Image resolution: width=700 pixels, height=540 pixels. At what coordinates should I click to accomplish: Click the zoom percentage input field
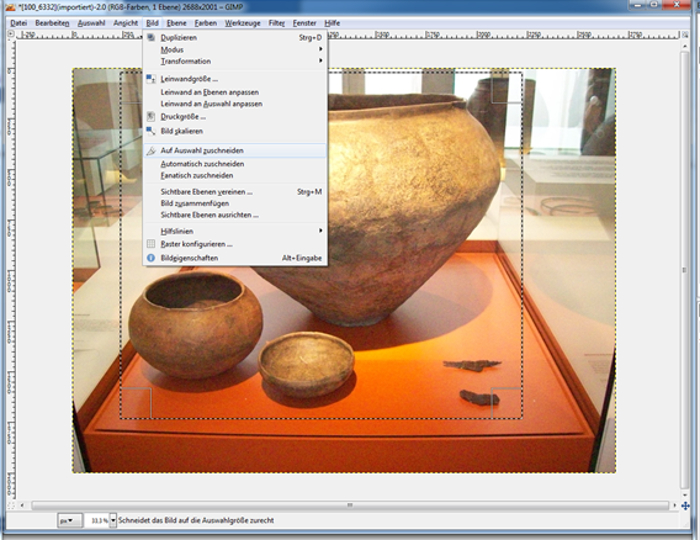tap(97, 521)
